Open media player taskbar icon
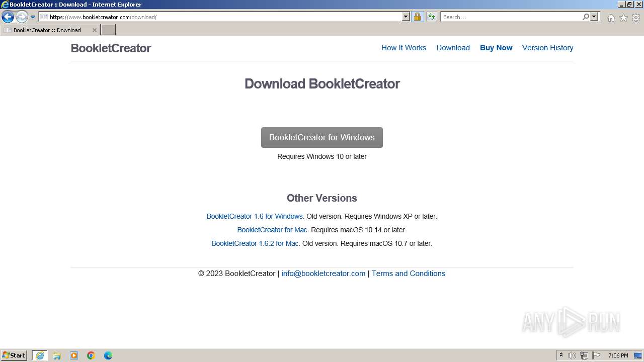644x362 pixels. click(74, 355)
